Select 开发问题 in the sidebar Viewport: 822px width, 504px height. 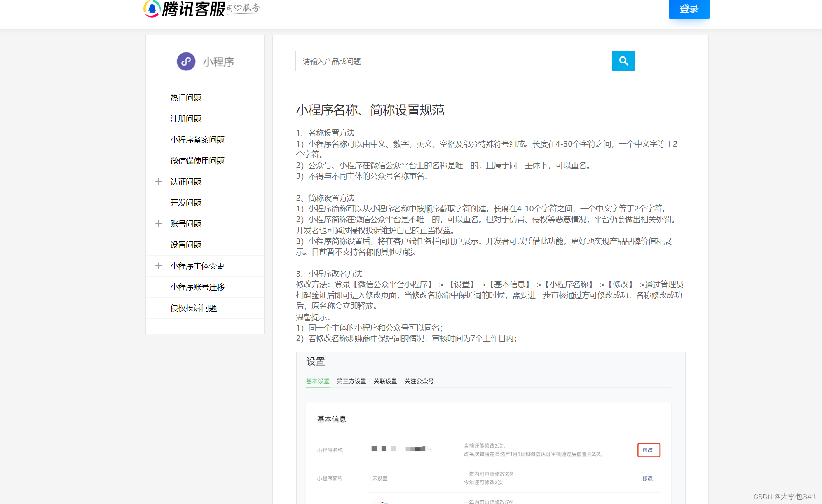pos(185,203)
